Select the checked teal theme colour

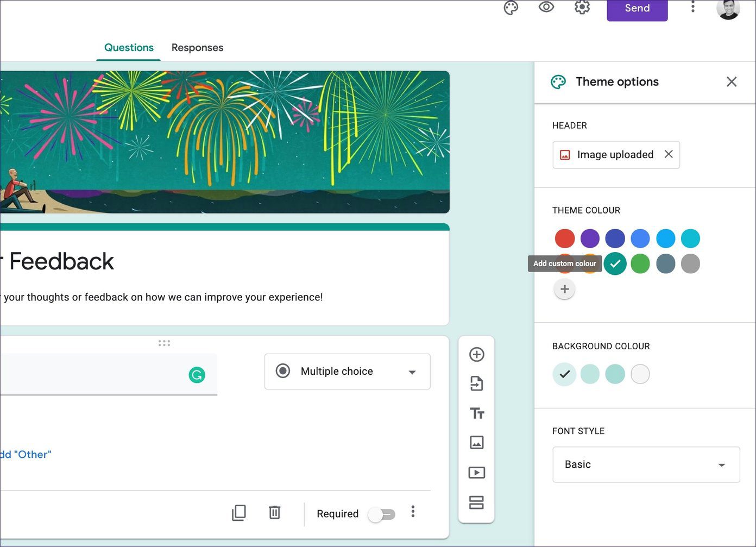click(x=615, y=263)
